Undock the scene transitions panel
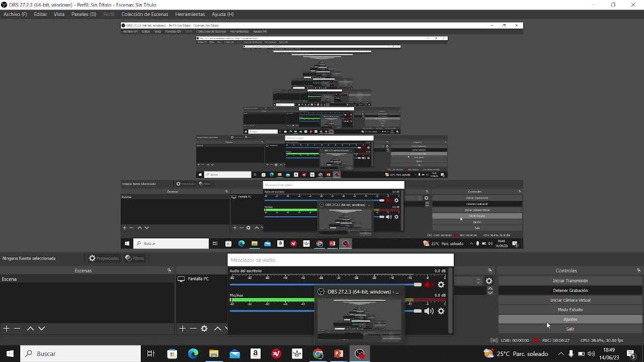The height and width of the screenshot is (362, 644). [490, 270]
